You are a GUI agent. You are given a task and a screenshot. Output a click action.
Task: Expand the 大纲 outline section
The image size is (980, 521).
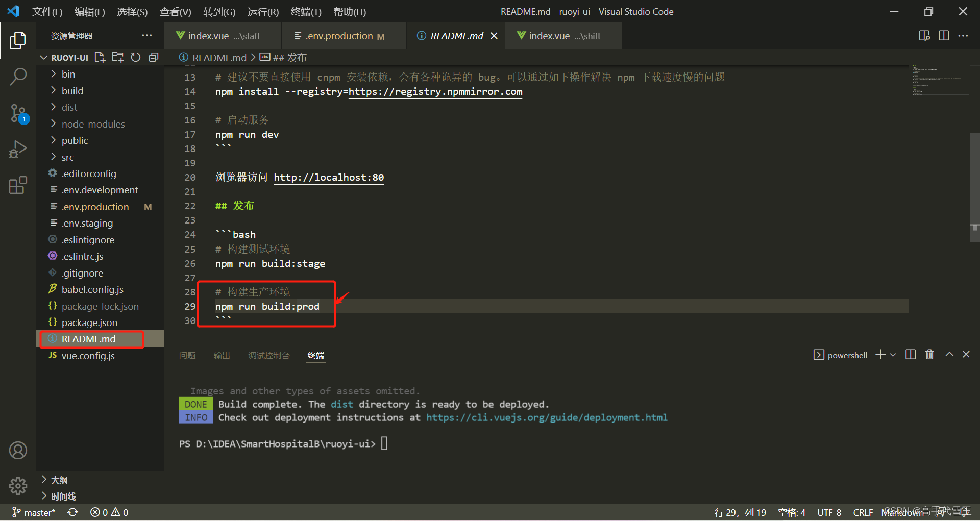[59, 480]
